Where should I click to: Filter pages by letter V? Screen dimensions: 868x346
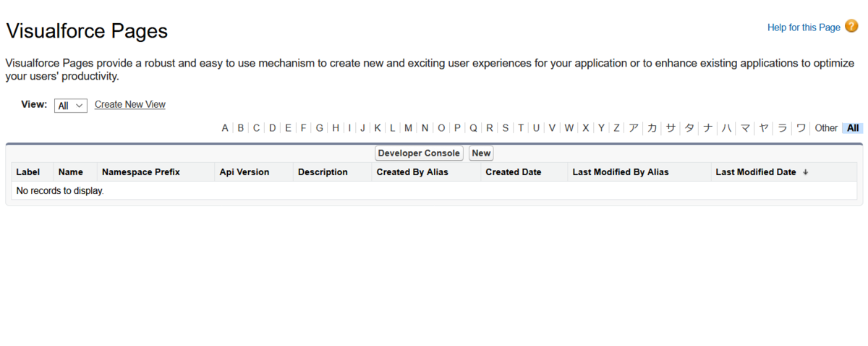(x=552, y=128)
